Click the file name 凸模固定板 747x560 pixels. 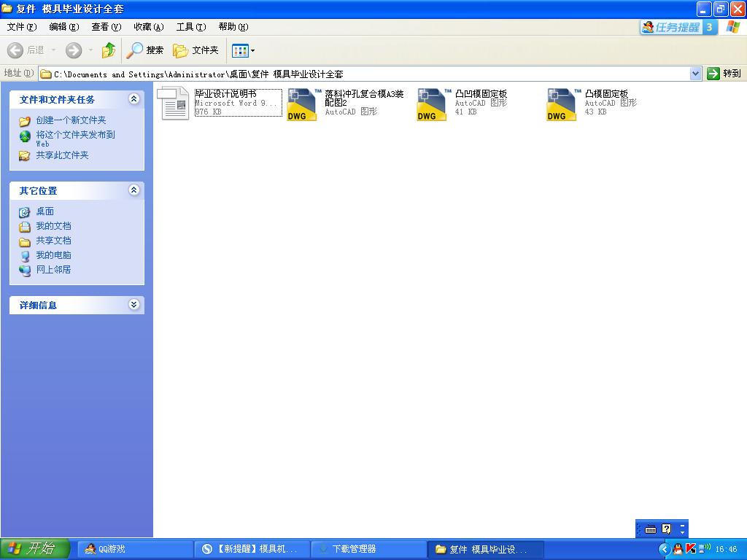[x=606, y=94]
